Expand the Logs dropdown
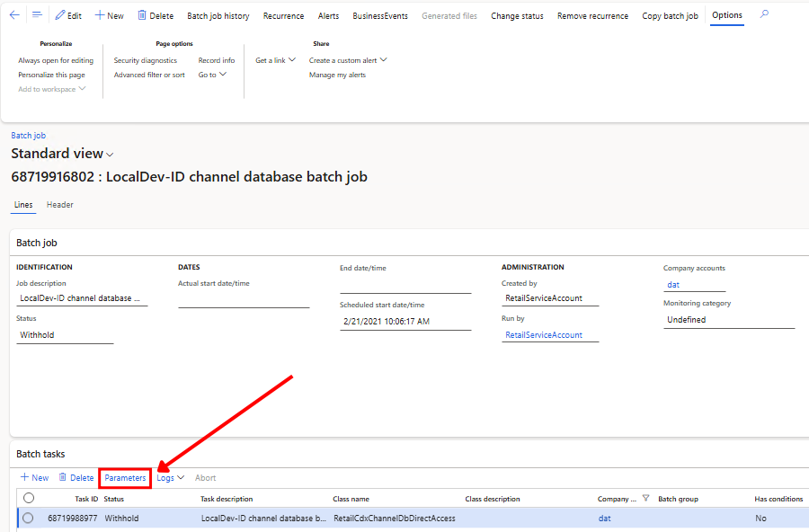The height and width of the screenshot is (532, 809). click(170, 478)
